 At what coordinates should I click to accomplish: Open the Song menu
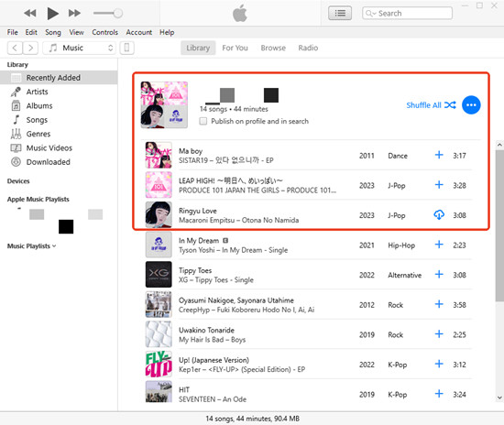point(53,32)
